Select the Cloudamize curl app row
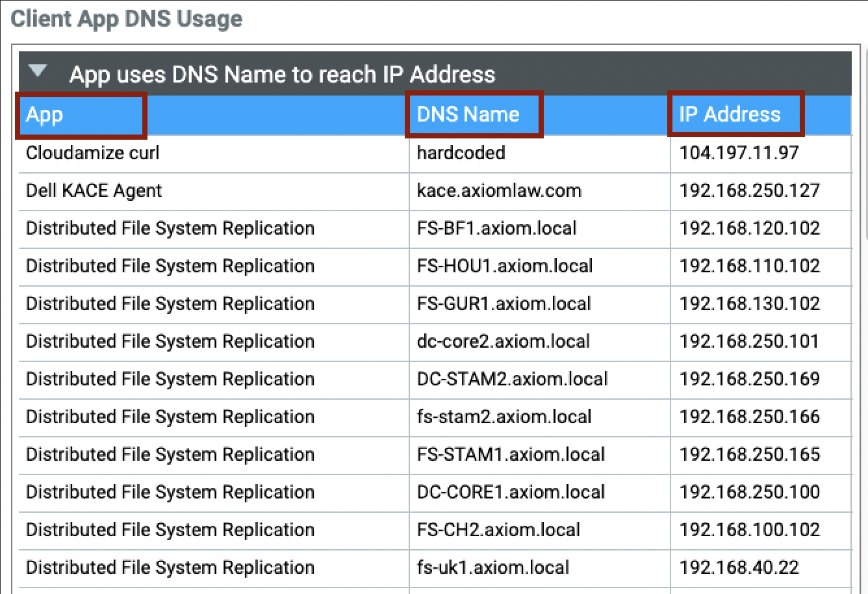 pyautogui.click(x=93, y=153)
